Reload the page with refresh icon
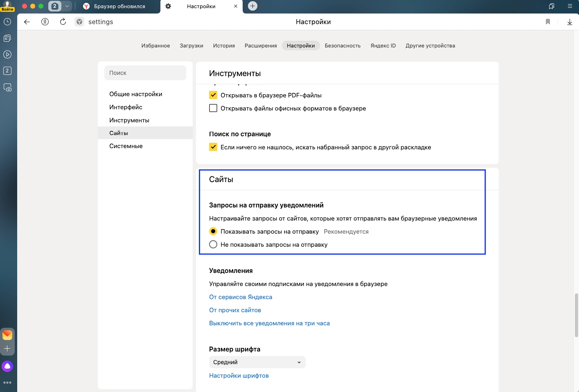This screenshot has height=392, width=579. pos(63,22)
